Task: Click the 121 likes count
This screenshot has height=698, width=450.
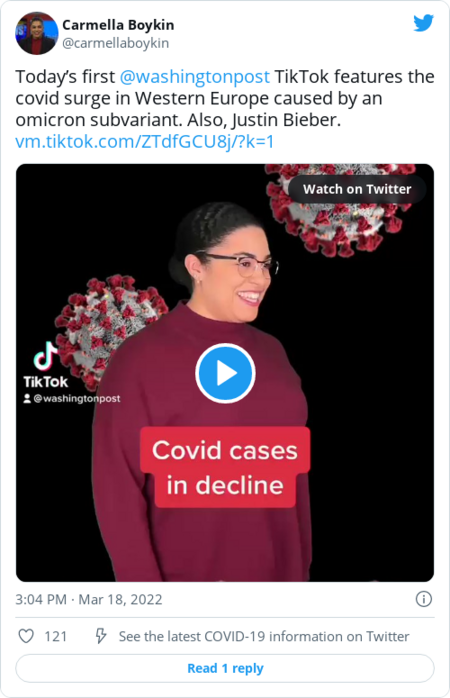Action: 55,636
